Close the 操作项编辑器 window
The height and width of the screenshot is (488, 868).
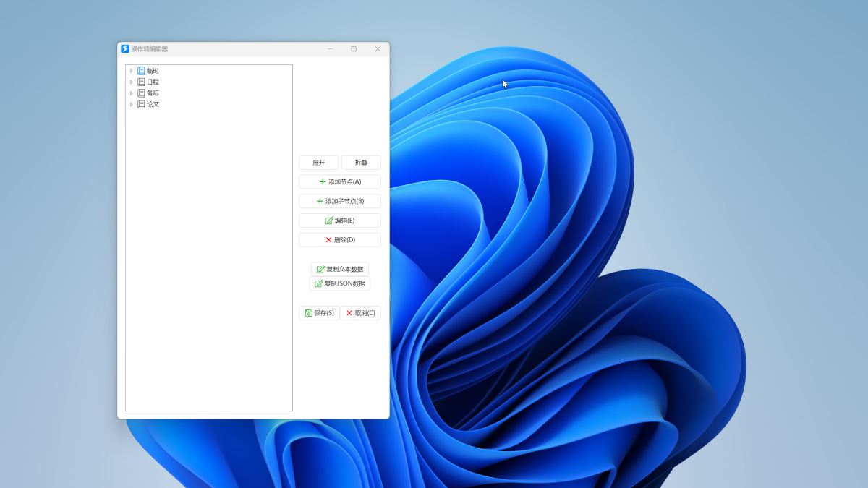click(378, 48)
